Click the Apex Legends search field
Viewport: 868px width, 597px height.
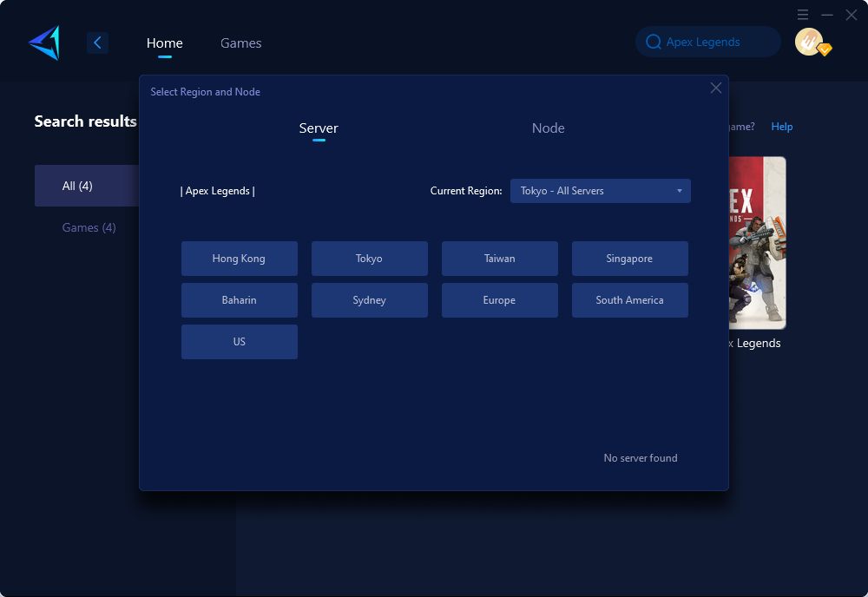coord(708,42)
